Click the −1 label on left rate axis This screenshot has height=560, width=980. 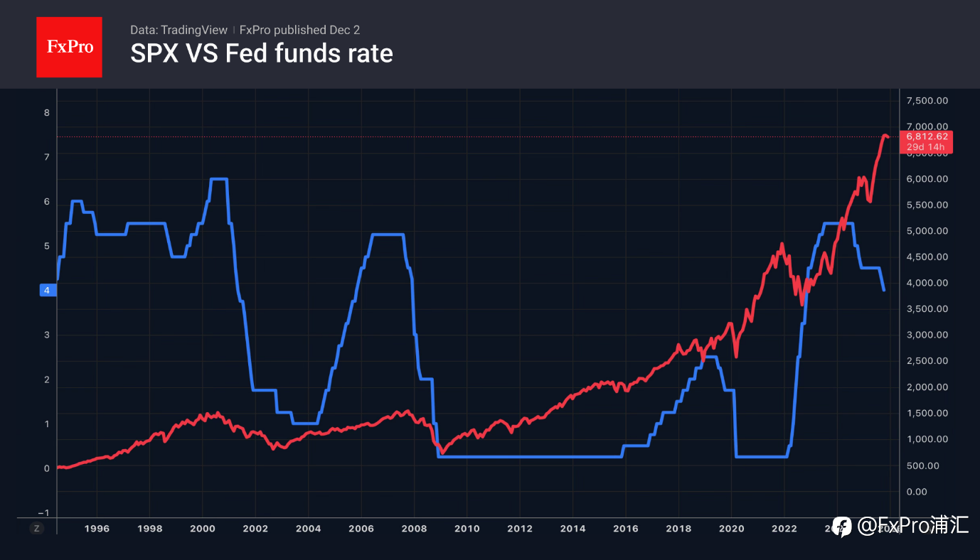pos(44,513)
